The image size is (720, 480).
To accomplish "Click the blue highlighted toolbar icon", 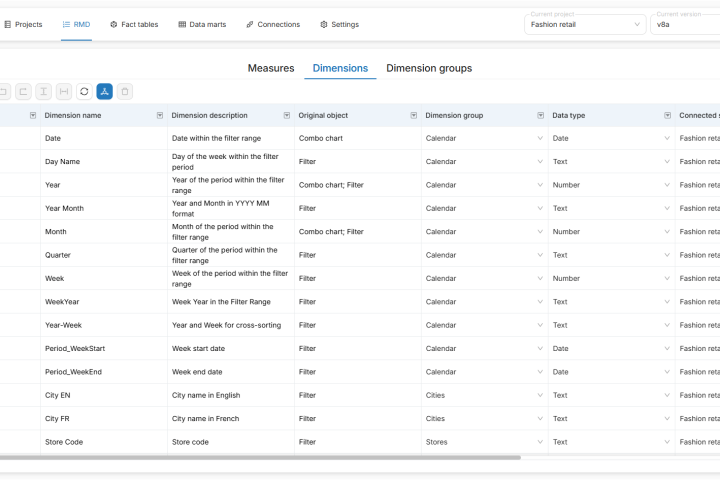I will point(104,92).
